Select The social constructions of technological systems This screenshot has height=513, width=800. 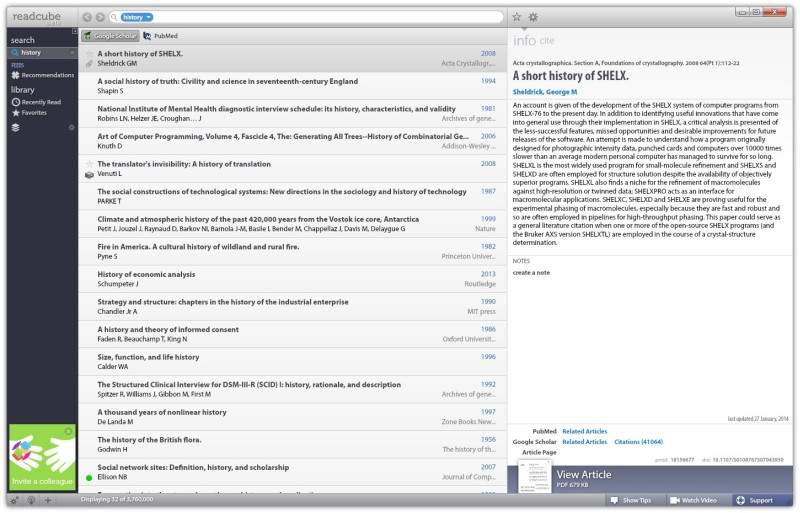292,196
